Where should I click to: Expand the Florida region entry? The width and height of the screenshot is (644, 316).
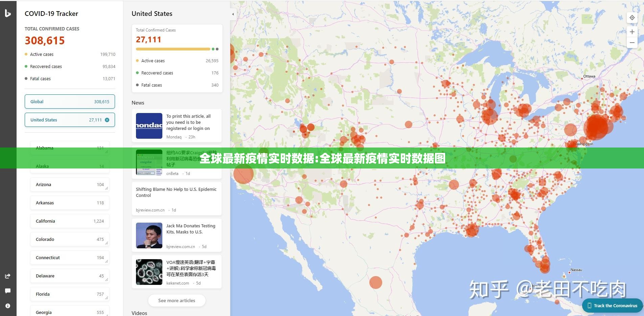pos(107,298)
